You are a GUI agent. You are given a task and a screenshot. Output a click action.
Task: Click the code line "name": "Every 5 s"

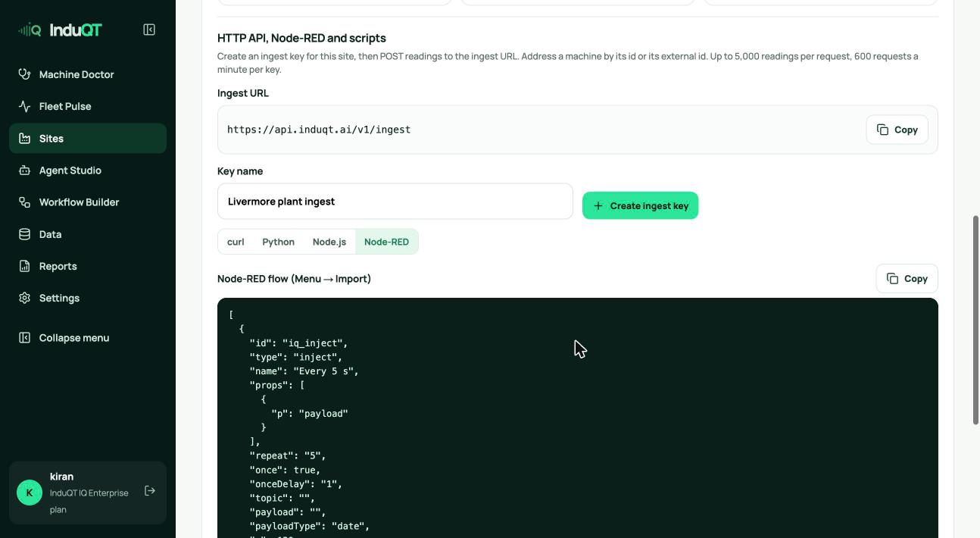coord(304,371)
